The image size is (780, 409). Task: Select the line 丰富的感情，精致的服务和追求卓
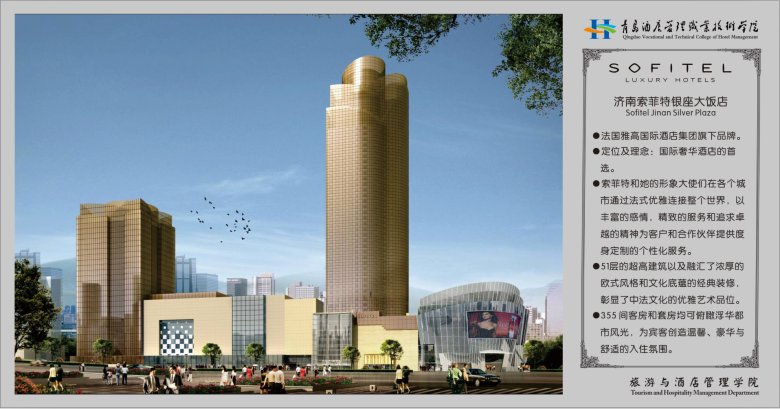(x=673, y=217)
